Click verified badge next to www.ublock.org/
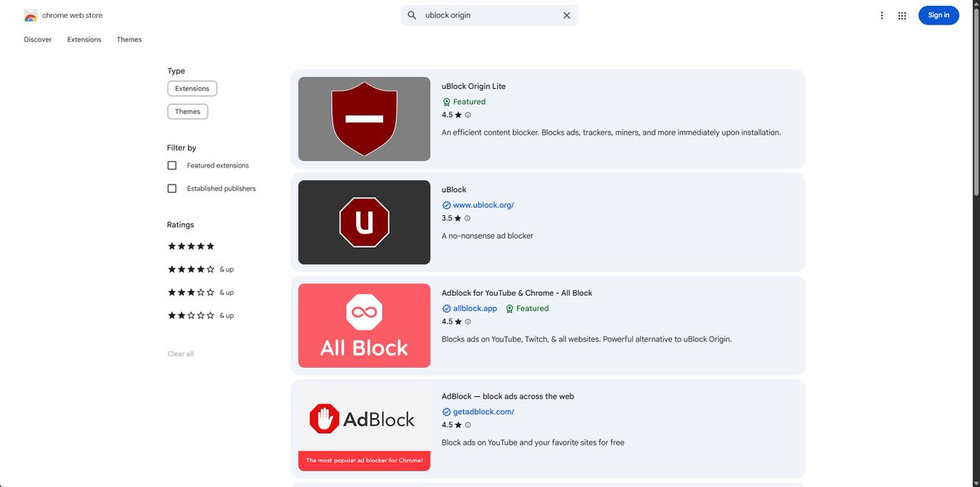 pos(447,205)
